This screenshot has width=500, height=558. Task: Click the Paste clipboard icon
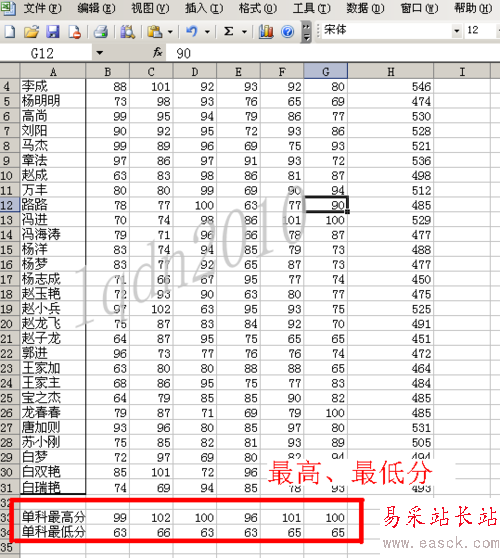(x=155, y=32)
